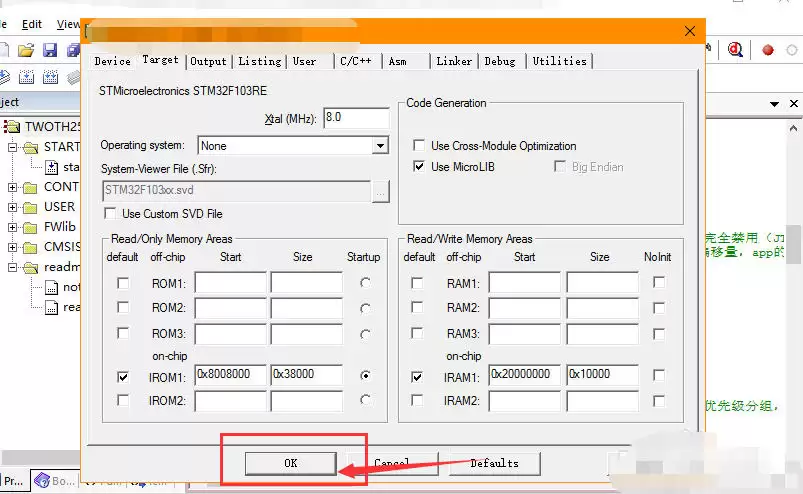Check the IROM2 default checkbox

(123, 400)
